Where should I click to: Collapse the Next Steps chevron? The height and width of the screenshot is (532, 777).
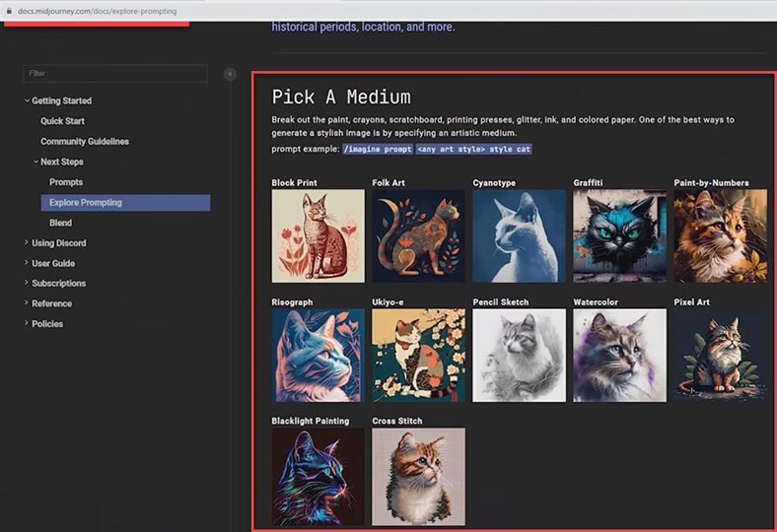(x=35, y=162)
